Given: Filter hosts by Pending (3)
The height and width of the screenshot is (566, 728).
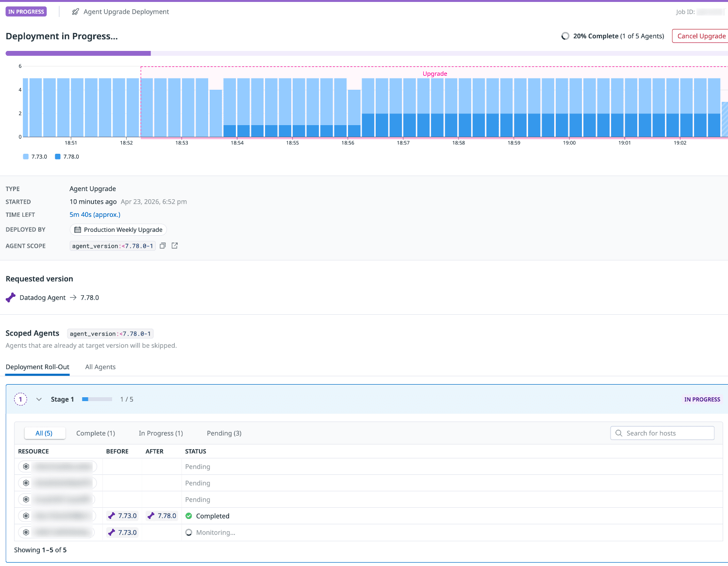Looking at the screenshot, I should click(x=224, y=433).
